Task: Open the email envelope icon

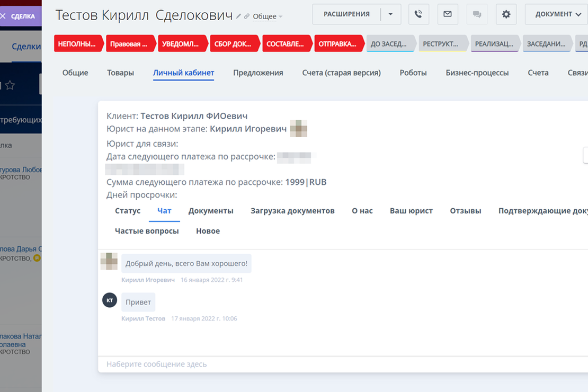Action: coord(448,14)
